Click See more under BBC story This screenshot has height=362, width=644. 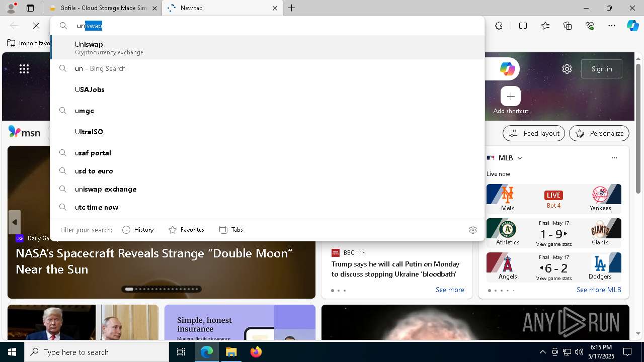(450, 290)
